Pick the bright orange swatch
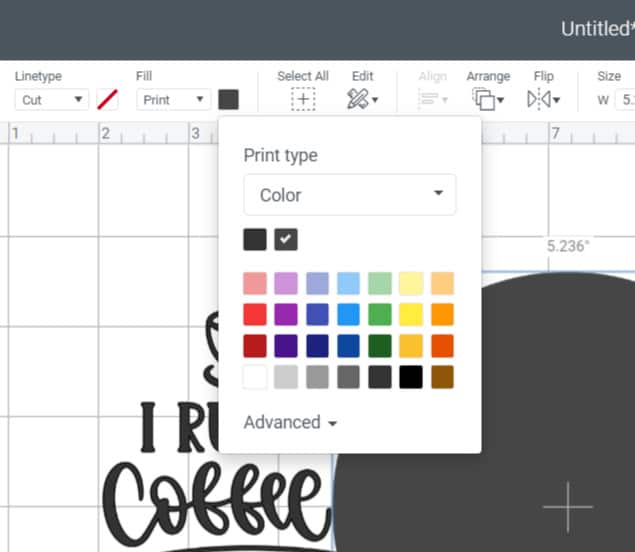 tap(442, 314)
